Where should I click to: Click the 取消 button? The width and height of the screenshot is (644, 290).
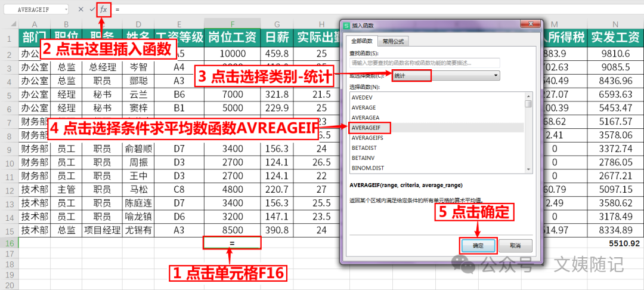tap(515, 246)
